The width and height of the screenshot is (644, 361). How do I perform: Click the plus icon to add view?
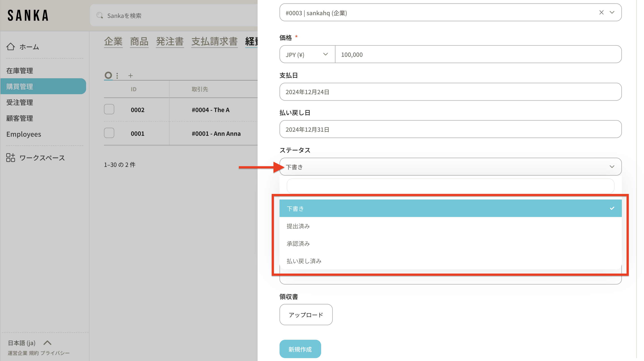pyautogui.click(x=131, y=76)
